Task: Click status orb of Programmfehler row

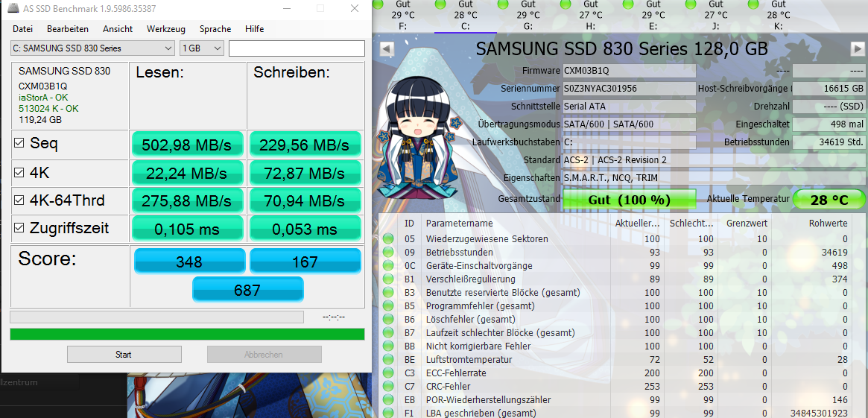Action: (x=388, y=306)
